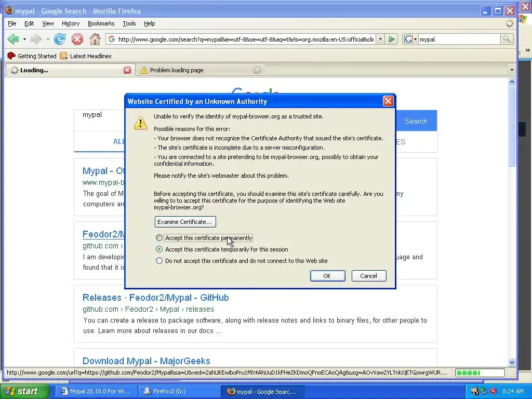Screen dimensions: 532x399
Task: Click the search magnifier button
Action: tap(507, 39)
